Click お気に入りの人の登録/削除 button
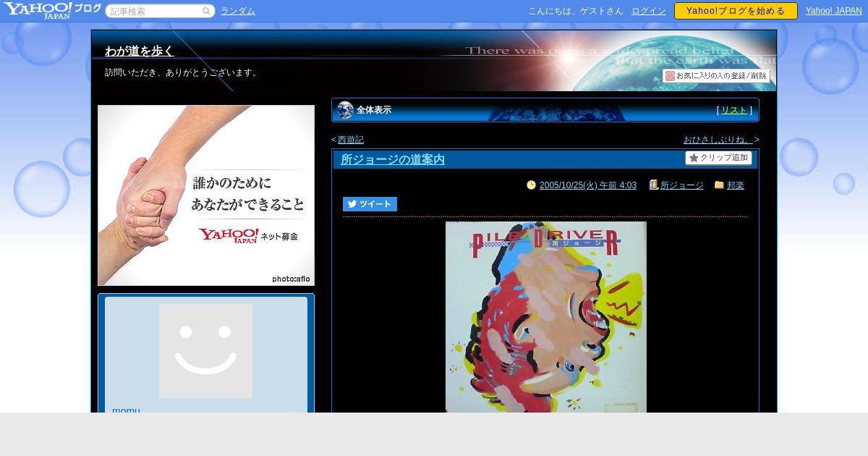 tap(716, 76)
